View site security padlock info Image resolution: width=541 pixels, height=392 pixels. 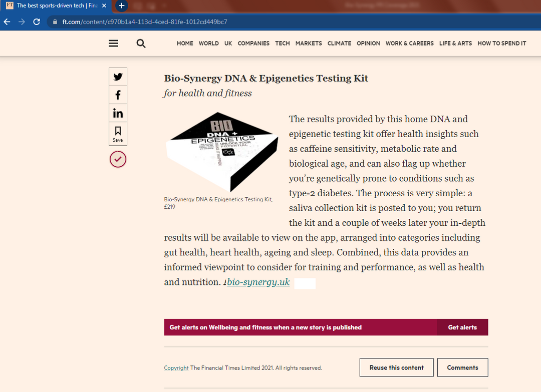[55, 22]
